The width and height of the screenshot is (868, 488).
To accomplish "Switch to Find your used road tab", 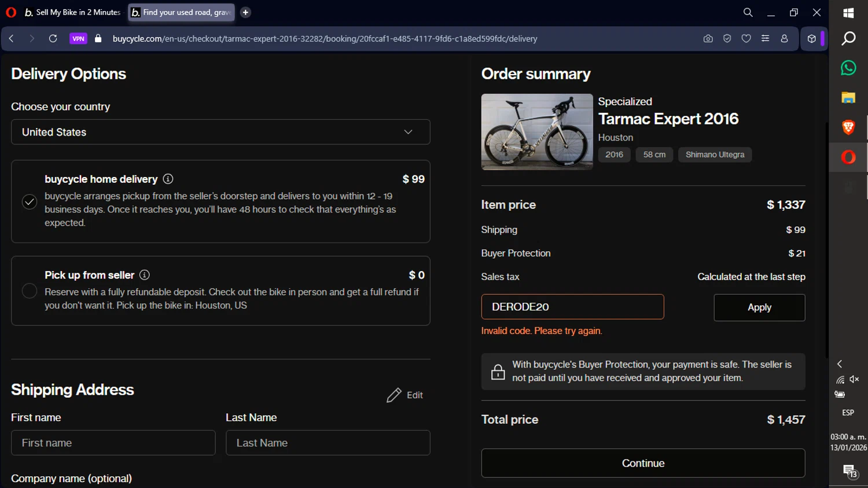I will [x=182, y=12].
